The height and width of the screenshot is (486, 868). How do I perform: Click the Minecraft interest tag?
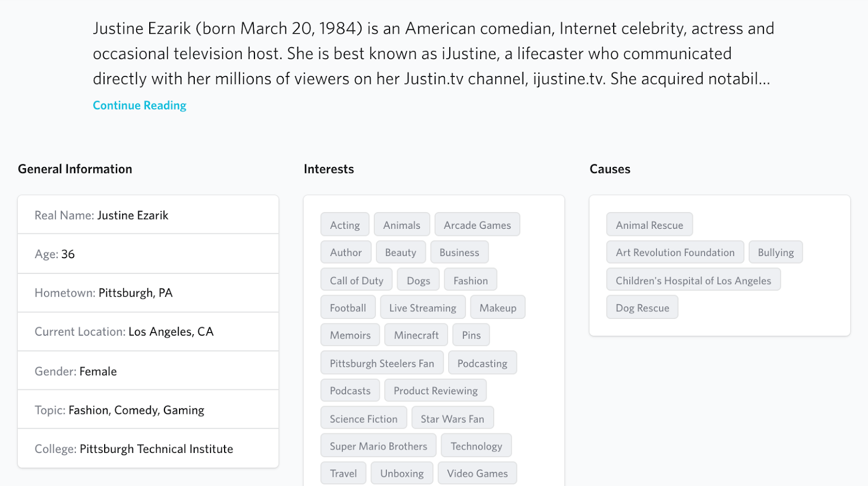point(416,335)
